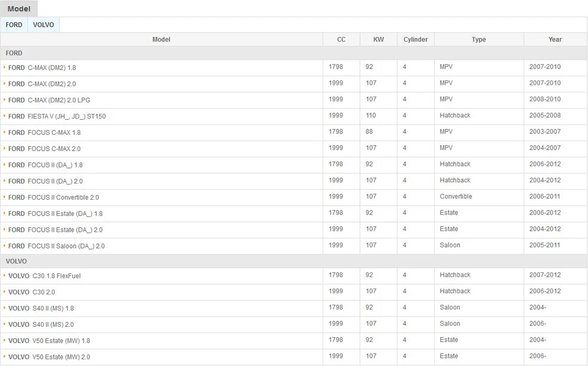The width and height of the screenshot is (588, 366).
Task: Open FORD FOCUS II (DA_) 2.0 link
Action: [45, 181]
